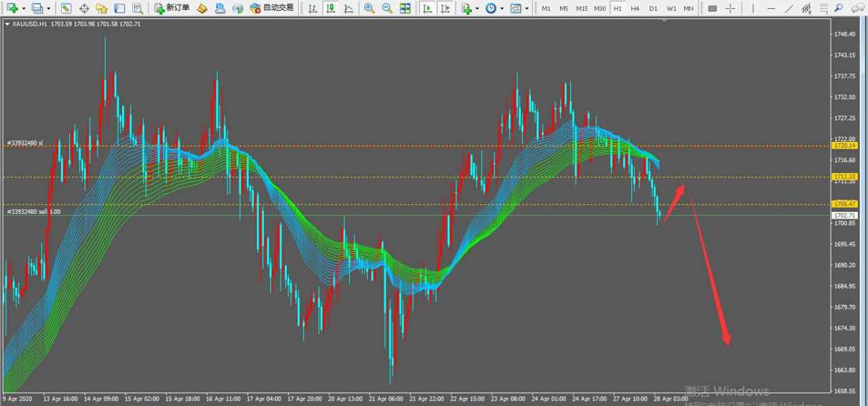The width and height of the screenshot is (868, 406).
Task: Open the Strategy Tester magnifier icon
Action: (x=137, y=8)
